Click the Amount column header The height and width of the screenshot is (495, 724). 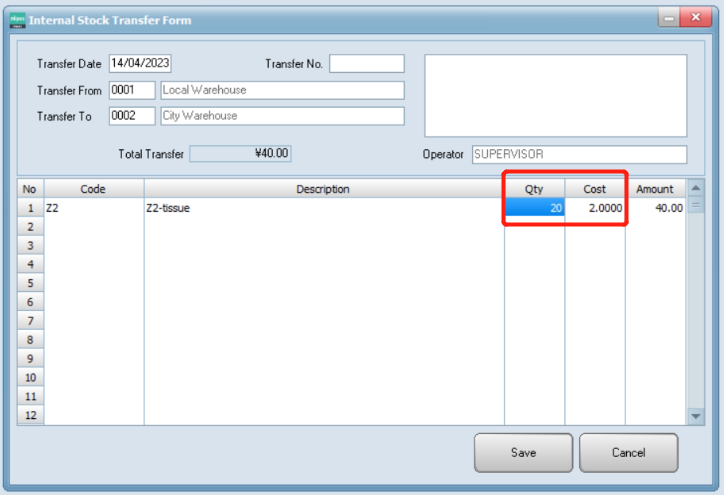(655, 189)
